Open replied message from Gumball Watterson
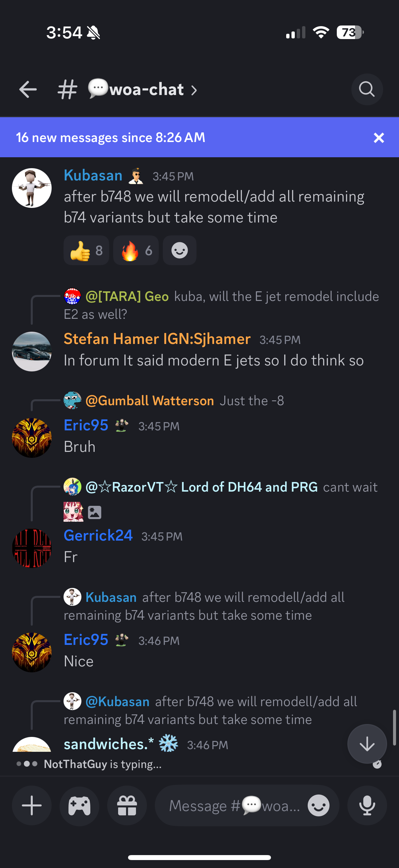This screenshot has height=868, width=399. [174, 401]
